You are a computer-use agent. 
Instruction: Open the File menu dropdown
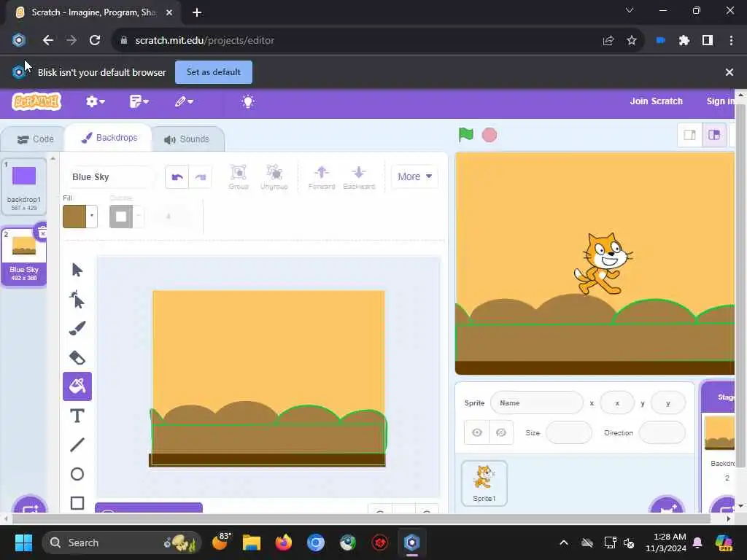tap(139, 101)
